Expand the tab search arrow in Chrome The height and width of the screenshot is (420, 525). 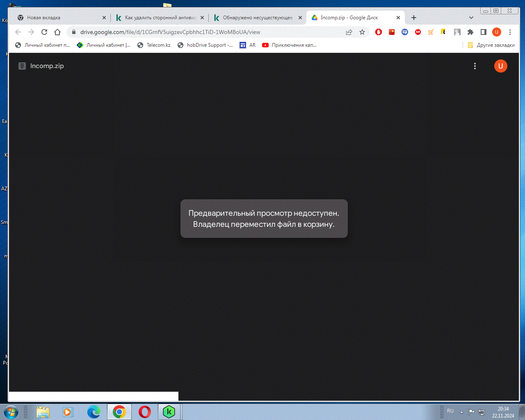click(x=471, y=17)
